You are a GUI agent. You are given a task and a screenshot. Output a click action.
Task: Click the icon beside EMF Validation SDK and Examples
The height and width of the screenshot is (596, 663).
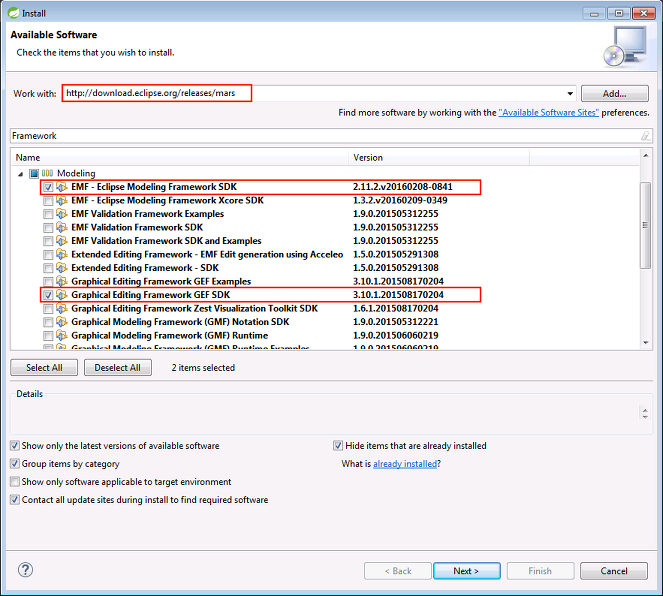(62, 241)
